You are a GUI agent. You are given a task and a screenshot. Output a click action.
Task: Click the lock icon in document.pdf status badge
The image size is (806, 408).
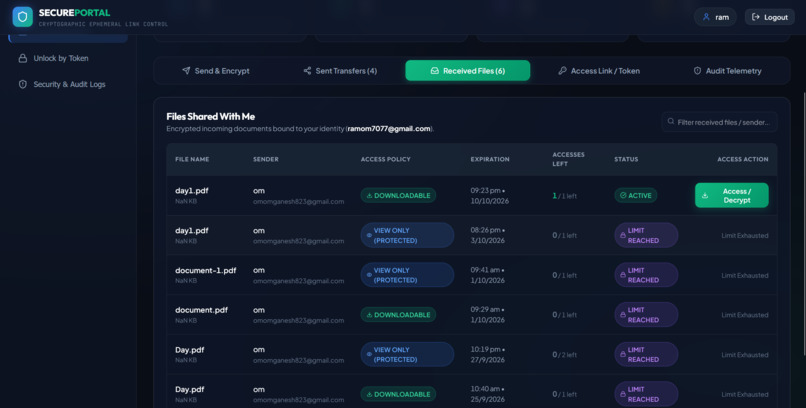coord(622,315)
